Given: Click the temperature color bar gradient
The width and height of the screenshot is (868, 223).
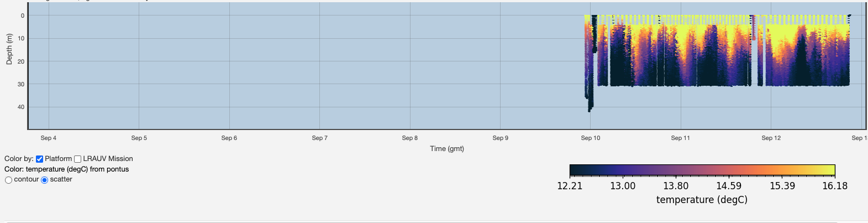Looking at the screenshot, I should click(702, 170).
